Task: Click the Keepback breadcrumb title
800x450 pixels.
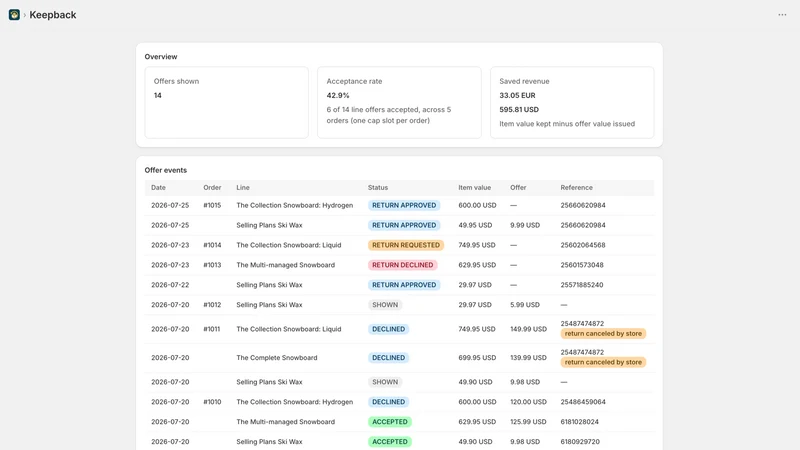Action: 53,15
